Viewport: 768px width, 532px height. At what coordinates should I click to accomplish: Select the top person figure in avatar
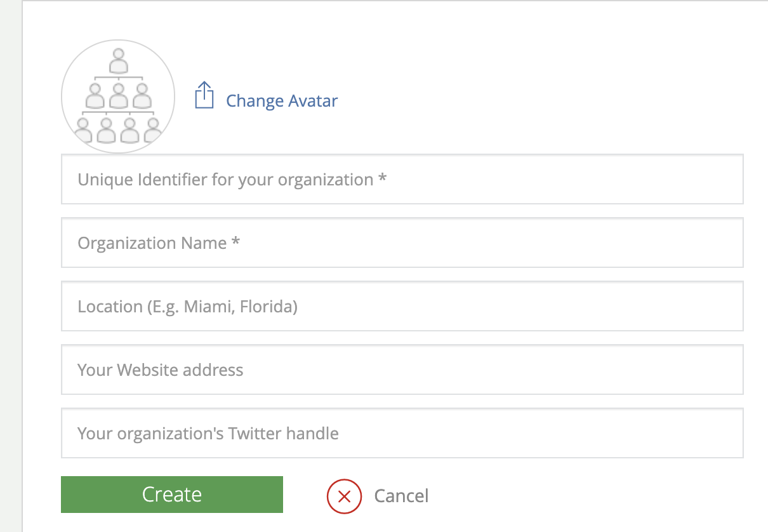(x=118, y=62)
